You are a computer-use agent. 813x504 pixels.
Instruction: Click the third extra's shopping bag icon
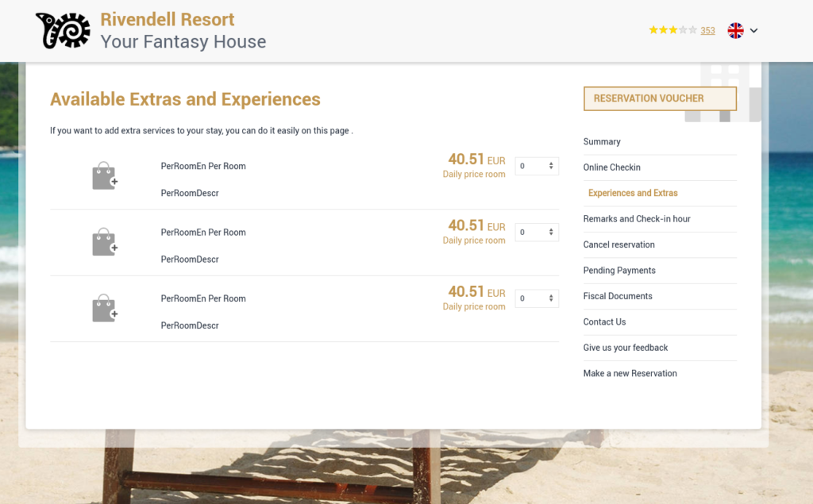(x=105, y=309)
